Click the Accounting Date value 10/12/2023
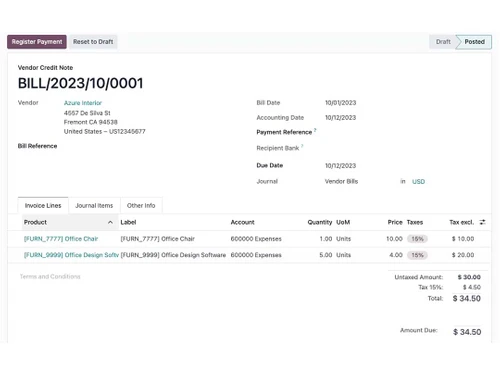This screenshot has width=500, height=375. click(340, 118)
